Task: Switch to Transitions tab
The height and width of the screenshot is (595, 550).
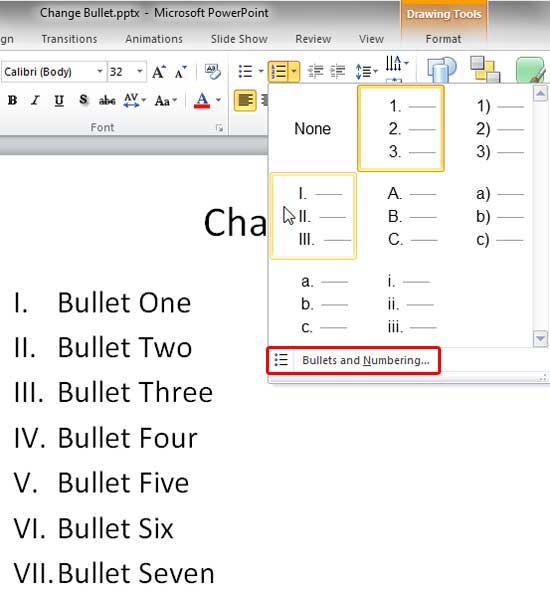Action: click(x=69, y=39)
